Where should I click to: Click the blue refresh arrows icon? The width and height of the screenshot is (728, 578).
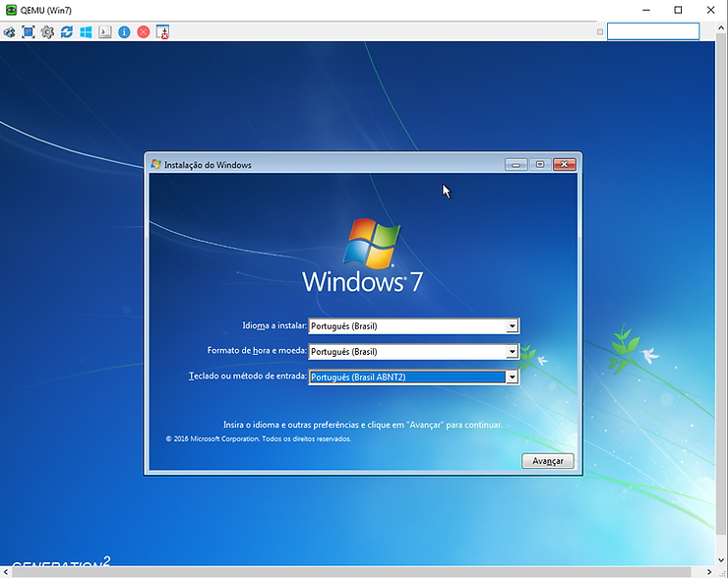66,32
